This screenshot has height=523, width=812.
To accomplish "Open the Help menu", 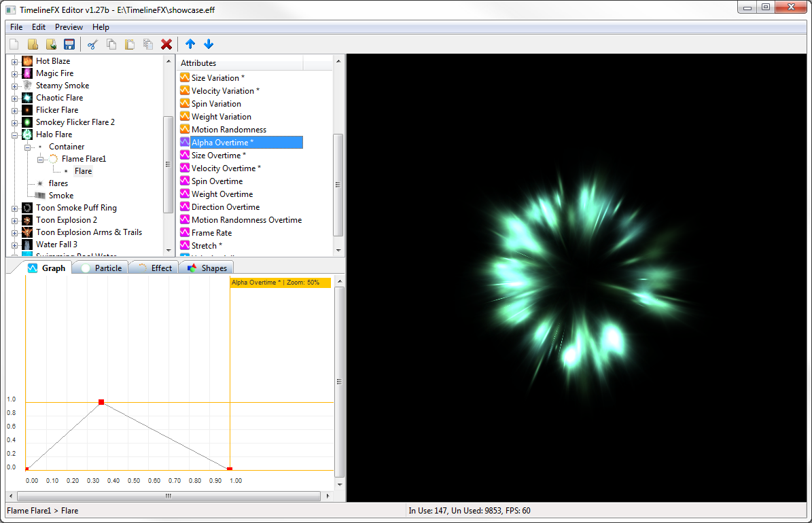I will click(x=101, y=27).
